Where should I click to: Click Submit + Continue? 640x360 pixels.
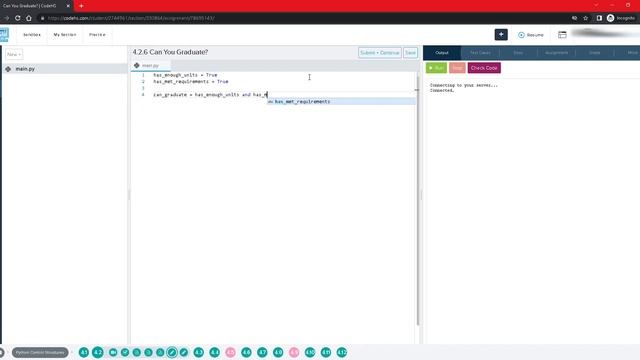pos(380,53)
